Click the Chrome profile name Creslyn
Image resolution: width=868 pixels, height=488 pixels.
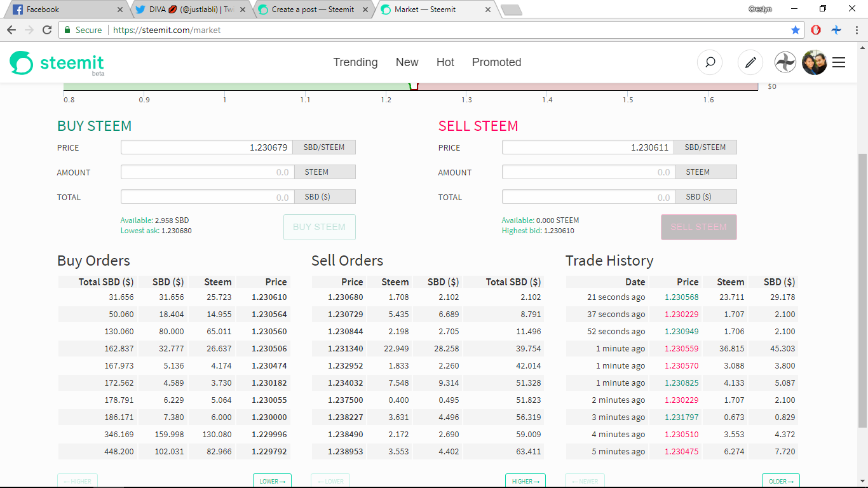point(760,9)
